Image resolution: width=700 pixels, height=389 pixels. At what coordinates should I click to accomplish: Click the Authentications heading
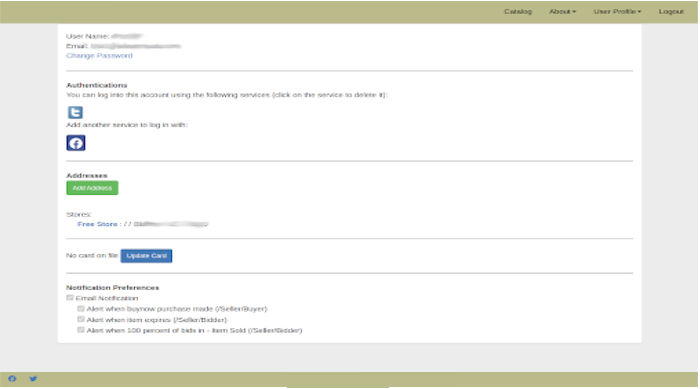[x=96, y=85]
